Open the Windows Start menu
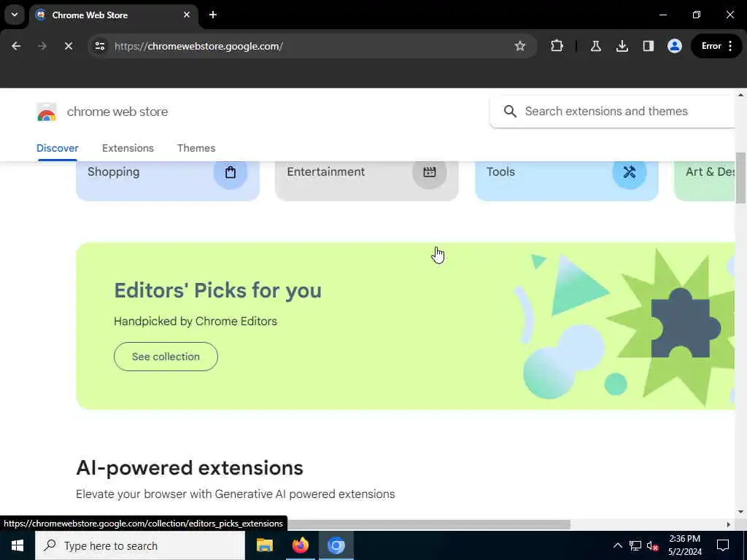This screenshot has height=560, width=747. pos(18,545)
